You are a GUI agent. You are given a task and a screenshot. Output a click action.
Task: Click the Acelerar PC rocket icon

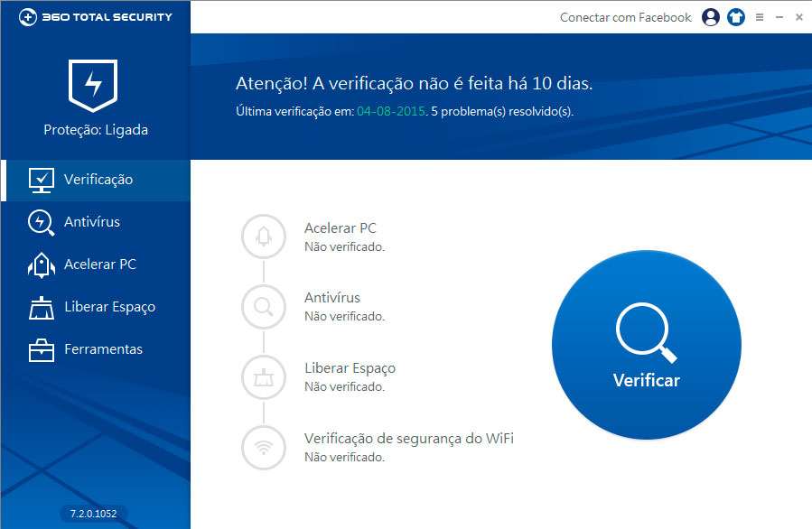pos(40,264)
